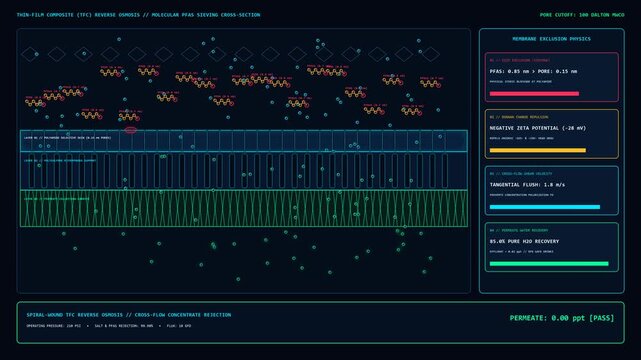Select the red blocked-pore marker on membrane
The image size is (641, 360).
point(130,130)
